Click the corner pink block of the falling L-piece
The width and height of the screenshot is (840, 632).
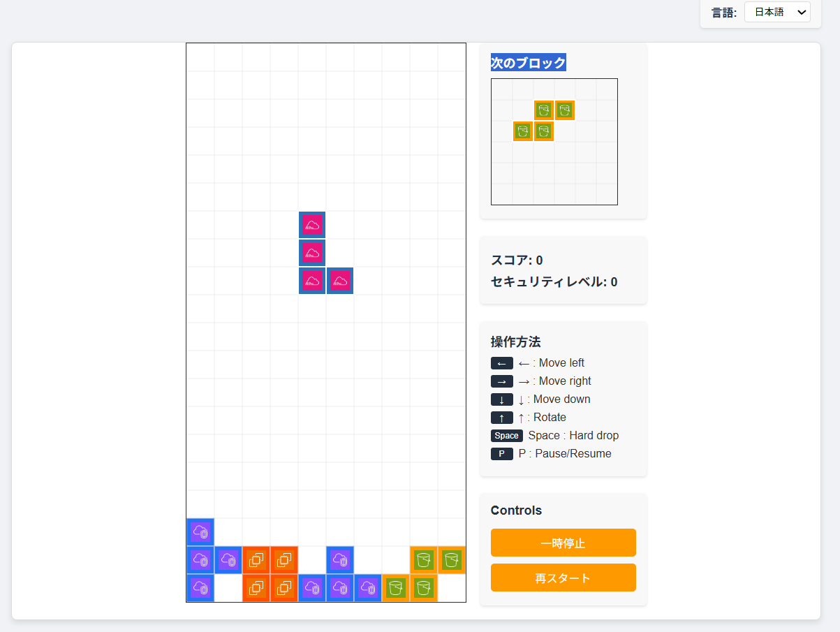[312, 281]
